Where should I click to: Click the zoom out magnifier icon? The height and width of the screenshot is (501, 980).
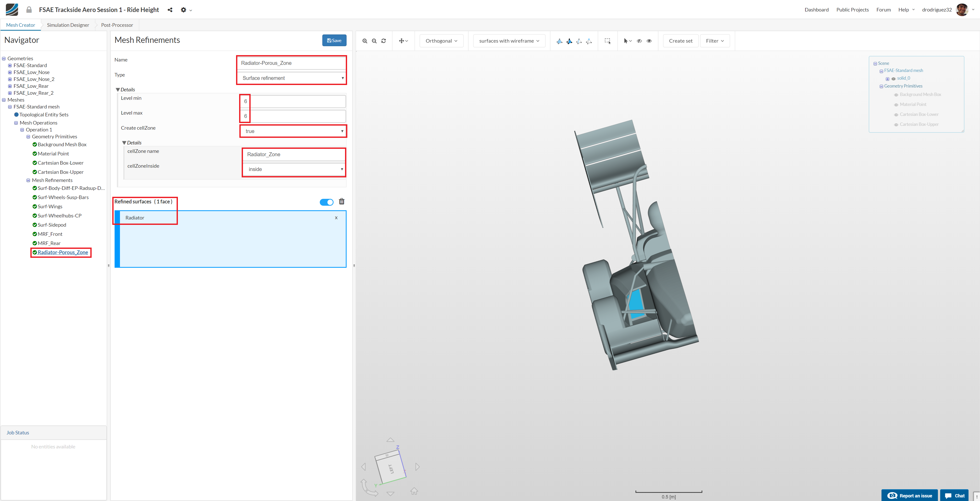click(374, 41)
